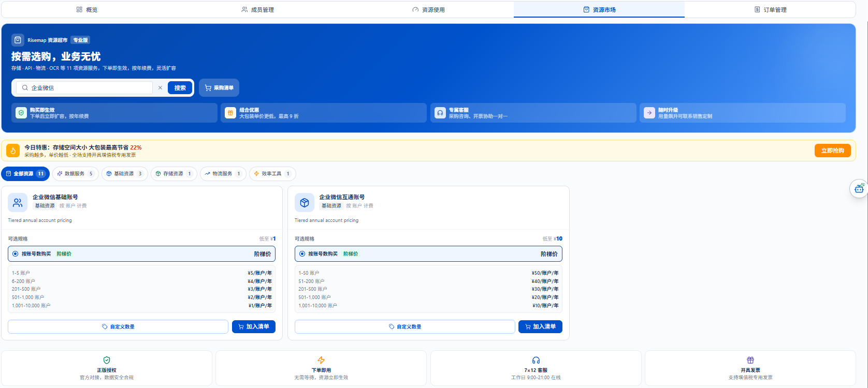
Task: Select 按账号数购买 radio in 企业微信互通账号 card
Action: click(302, 254)
